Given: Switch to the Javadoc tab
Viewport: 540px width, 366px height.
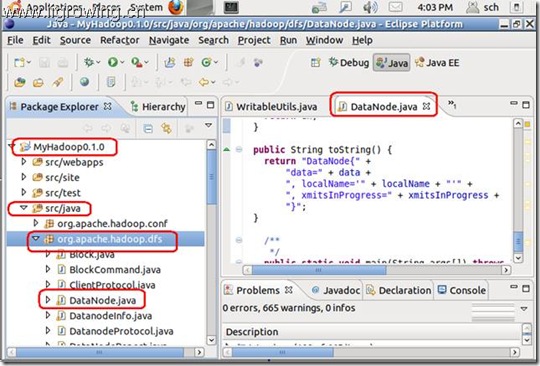Looking at the screenshot, I should point(336,291).
